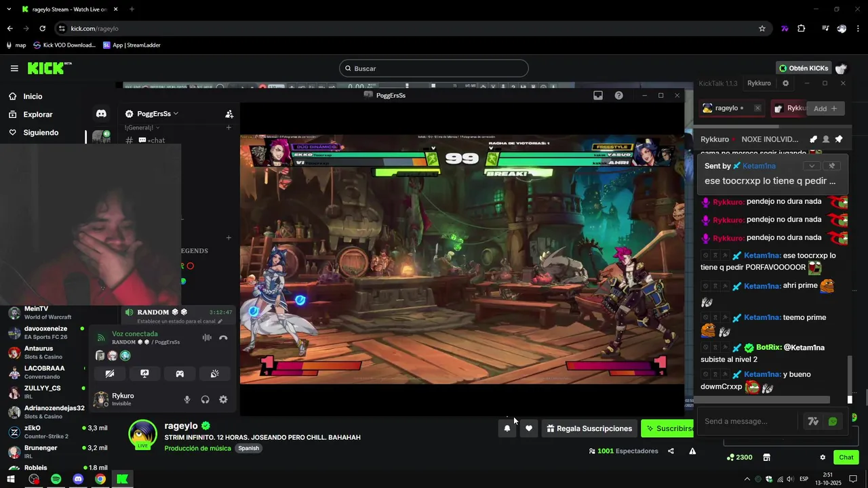Open StreamLadder bookmark

pos(132,45)
